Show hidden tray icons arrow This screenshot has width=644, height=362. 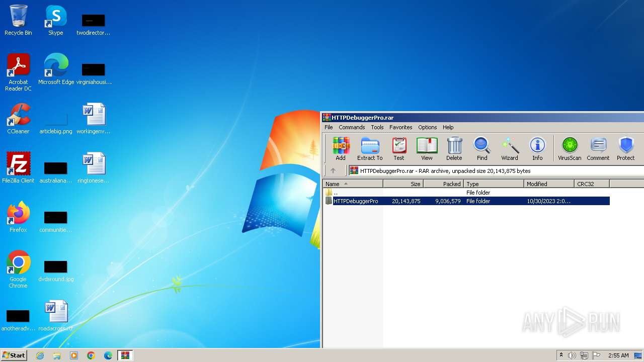pos(561,355)
